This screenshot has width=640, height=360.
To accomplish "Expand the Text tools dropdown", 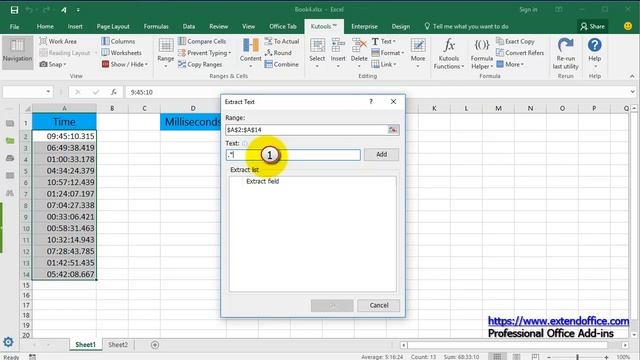I will [x=384, y=41].
